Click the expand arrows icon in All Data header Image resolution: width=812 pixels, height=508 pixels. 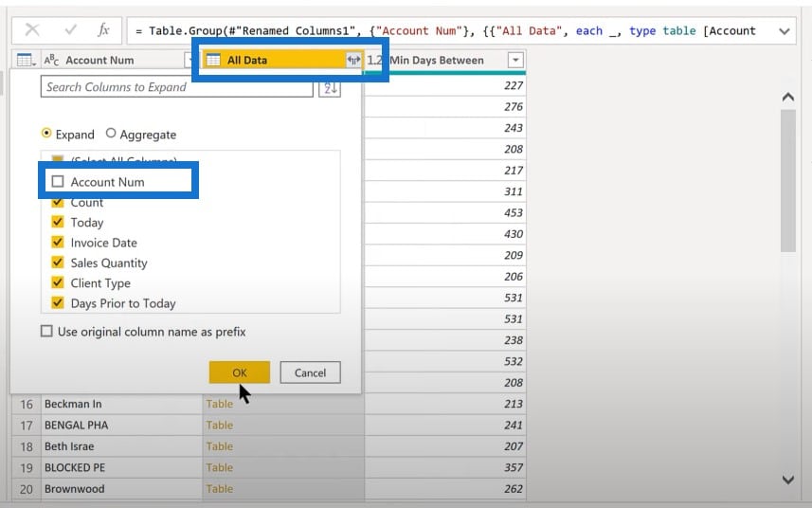pyautogui.click(x=353, y=60)
